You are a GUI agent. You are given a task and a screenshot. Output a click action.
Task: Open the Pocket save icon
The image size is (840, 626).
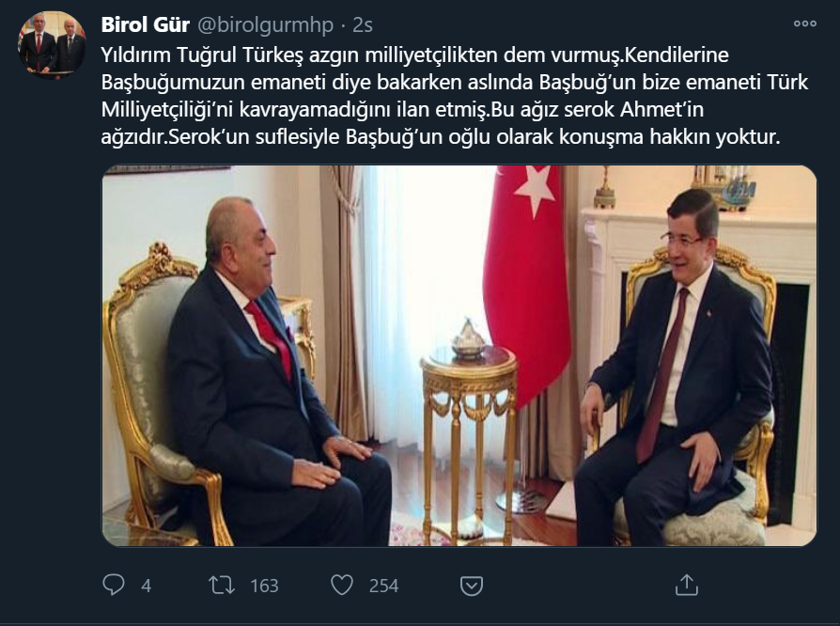(472, 586)
